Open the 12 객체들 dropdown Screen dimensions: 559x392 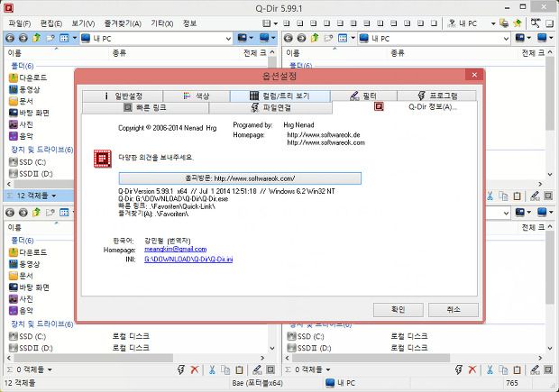point(53,196)
